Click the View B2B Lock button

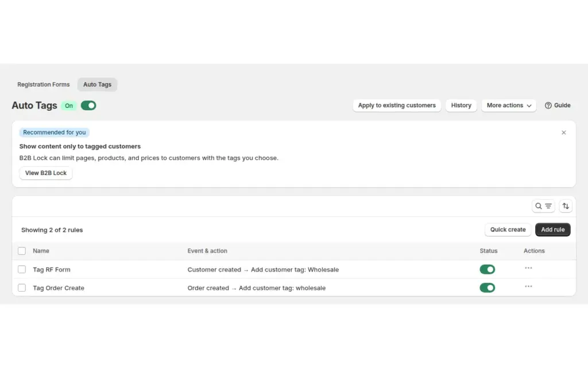[x=46, y=173]
